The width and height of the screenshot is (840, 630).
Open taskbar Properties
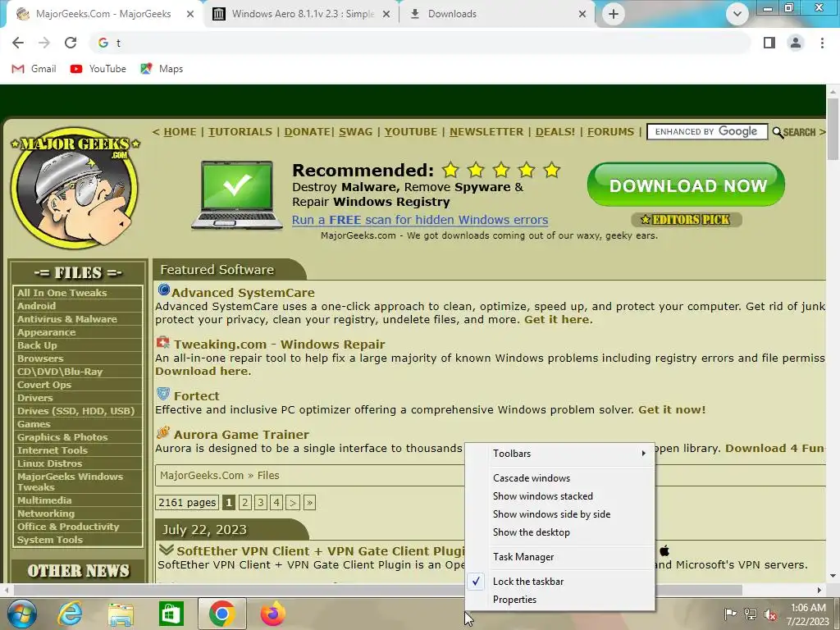click(x=559, y=600)
